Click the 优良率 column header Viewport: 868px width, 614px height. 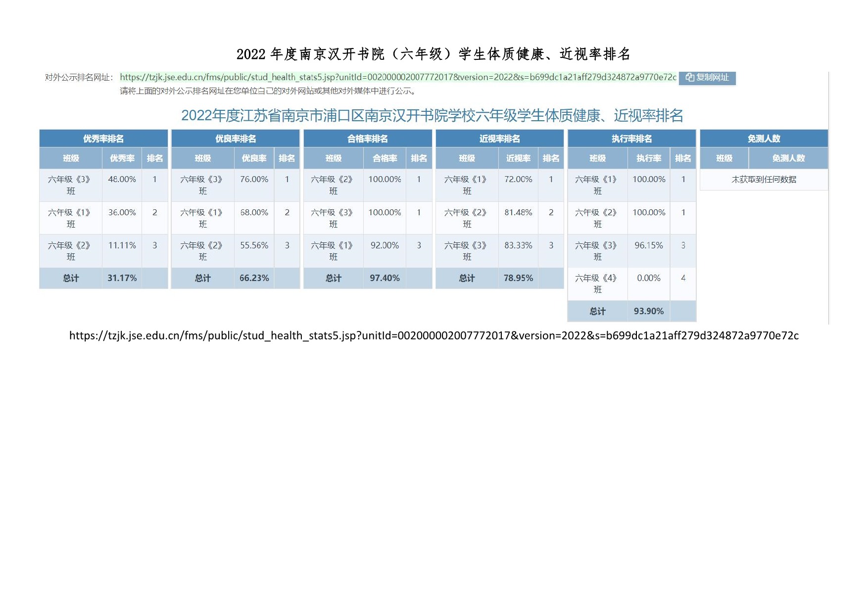click(254, 158)
